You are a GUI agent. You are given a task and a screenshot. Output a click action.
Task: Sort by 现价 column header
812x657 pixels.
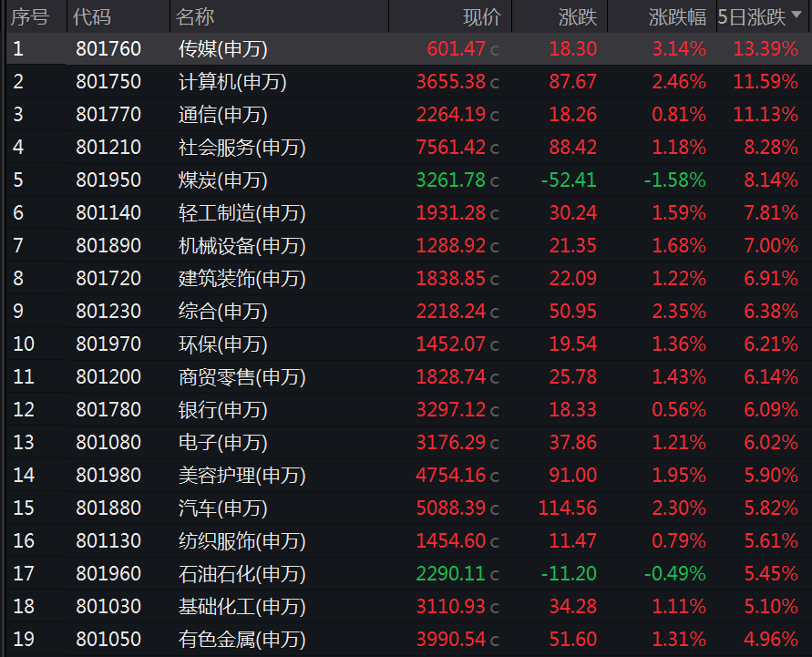[481, 16]
